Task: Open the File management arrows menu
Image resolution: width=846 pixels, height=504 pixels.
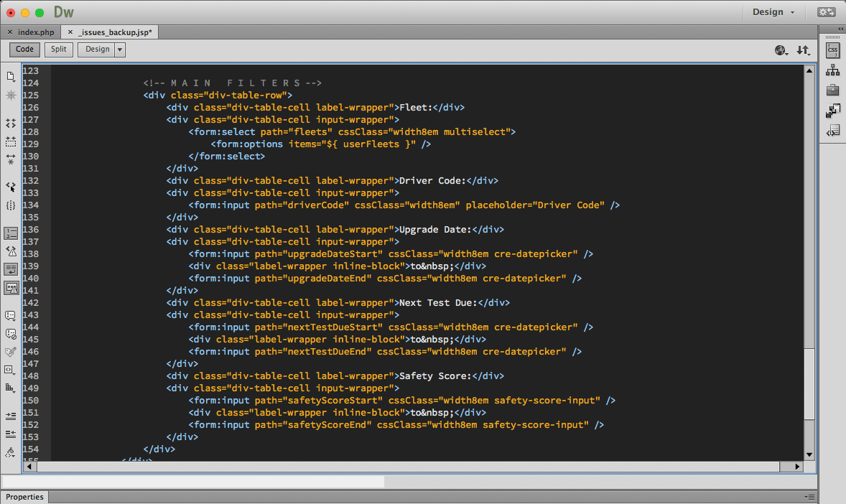Action: pos(804,50)
